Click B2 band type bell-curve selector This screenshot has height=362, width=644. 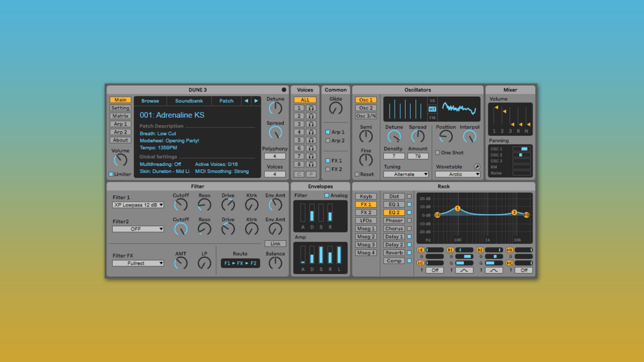(x=493, y=270)
